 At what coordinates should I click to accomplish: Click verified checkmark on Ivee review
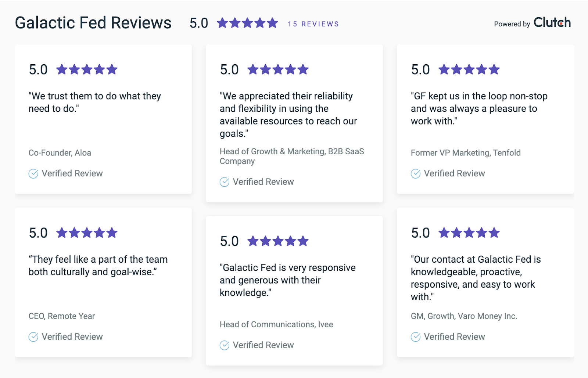point(225,345)
